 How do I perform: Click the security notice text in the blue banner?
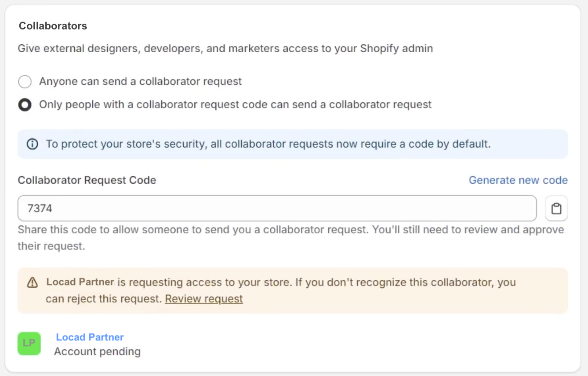(x=268, y=144)
